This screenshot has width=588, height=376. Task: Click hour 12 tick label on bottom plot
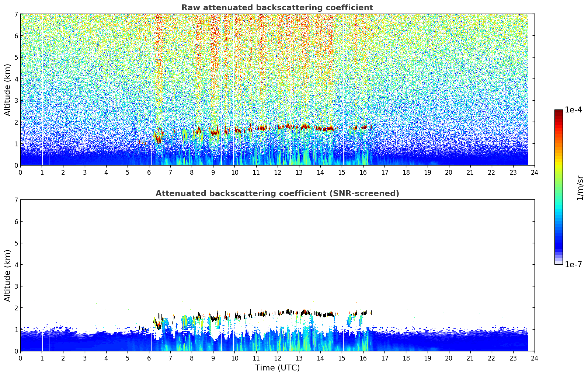(x=277, y=358)
